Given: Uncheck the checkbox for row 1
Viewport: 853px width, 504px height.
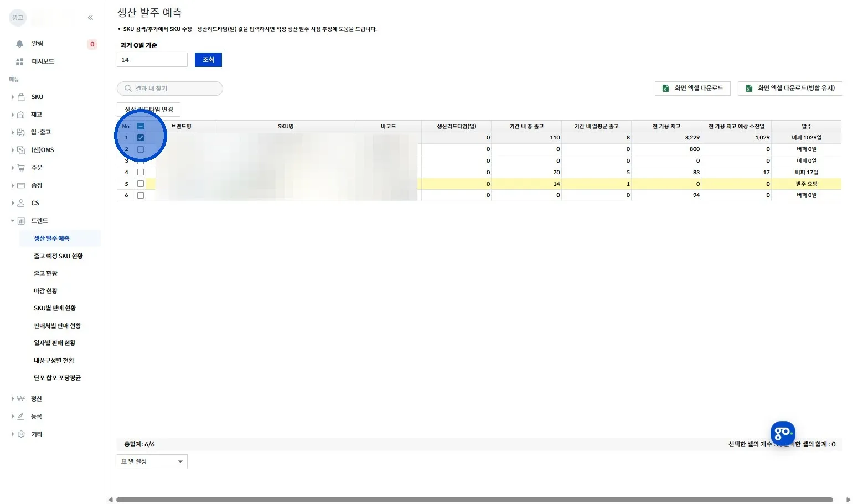Looking at the screenshot, I should click(141, 138).
